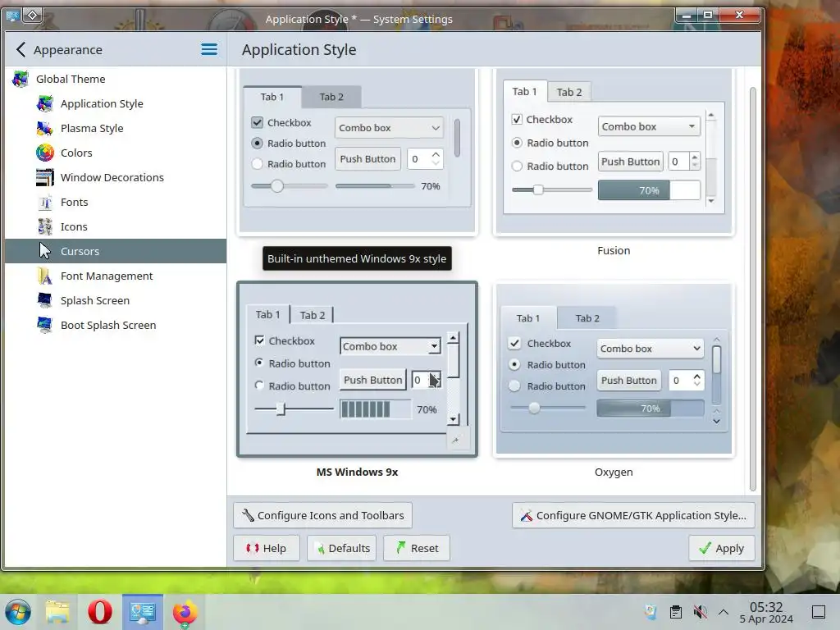840x630 pixels.
Task: Toggle Checkbox in the Fusion preview
Action: pos(517,120)
